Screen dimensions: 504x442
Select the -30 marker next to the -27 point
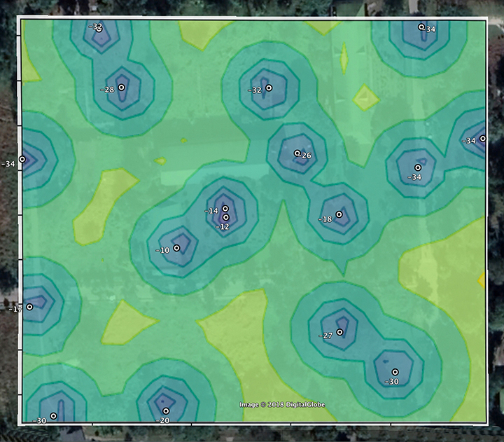coord(395,372)
